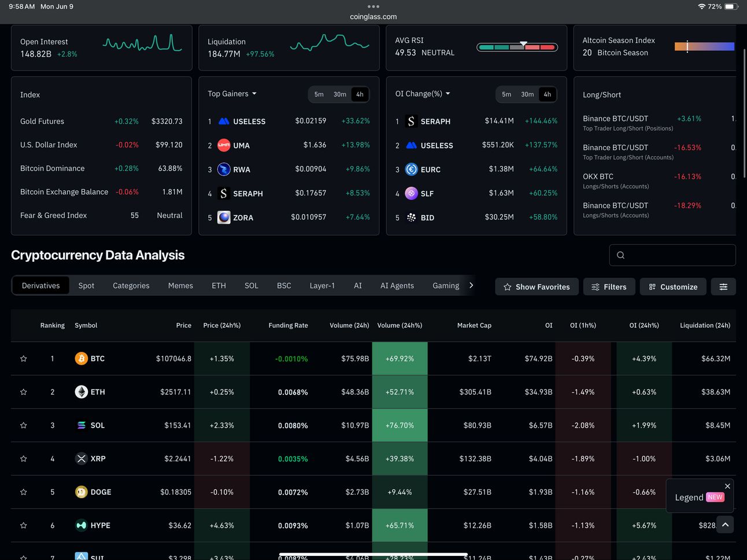Screen dimensions: 747x560
Task: Click the HYPE coin icon in the table
Action: (x=82, y=525)
